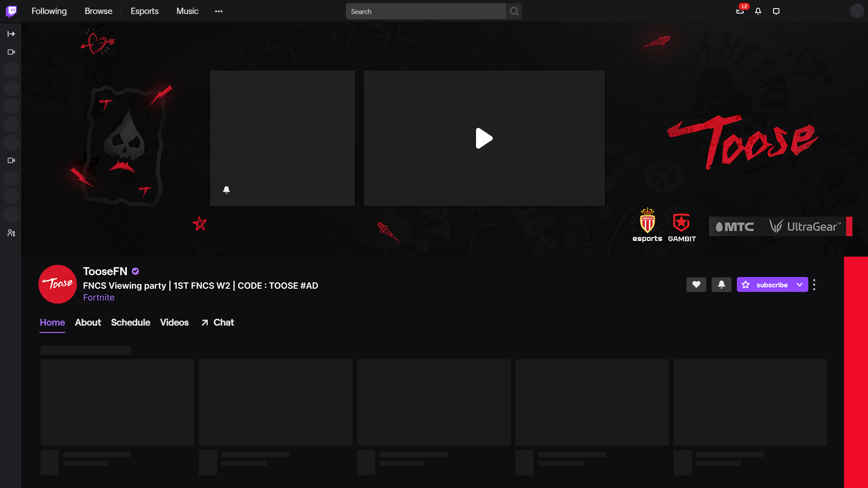Toggle follow with the heart button
The height and width of the screenshot is (488, 868).
tap(696, 285)
